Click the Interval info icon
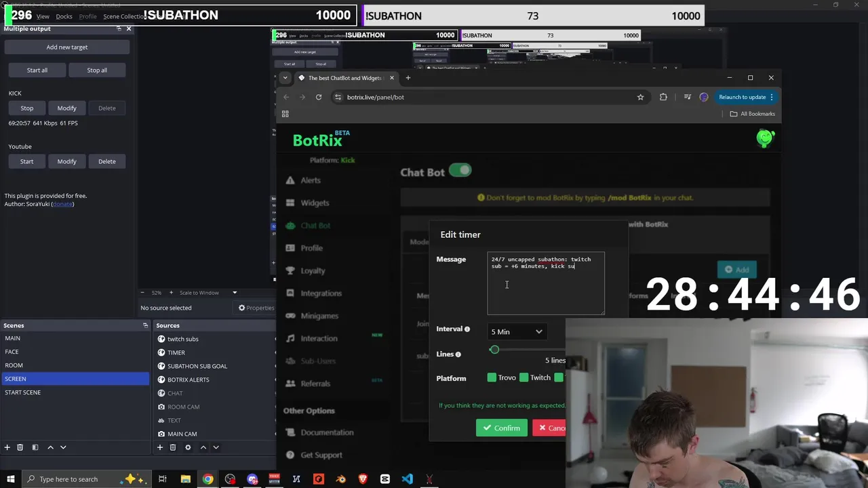This screenshot has width=868, height=488. click(x=467, y=329)
